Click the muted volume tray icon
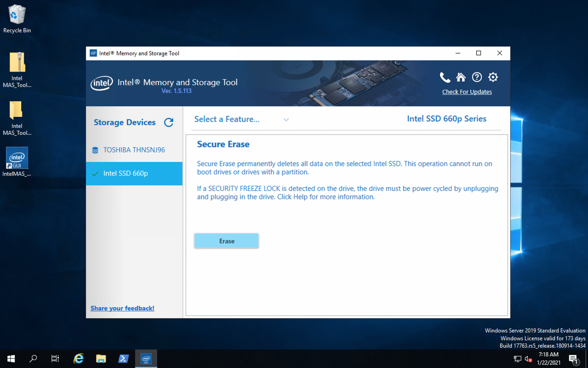This screenshot has height=368, width=588. 529,359
